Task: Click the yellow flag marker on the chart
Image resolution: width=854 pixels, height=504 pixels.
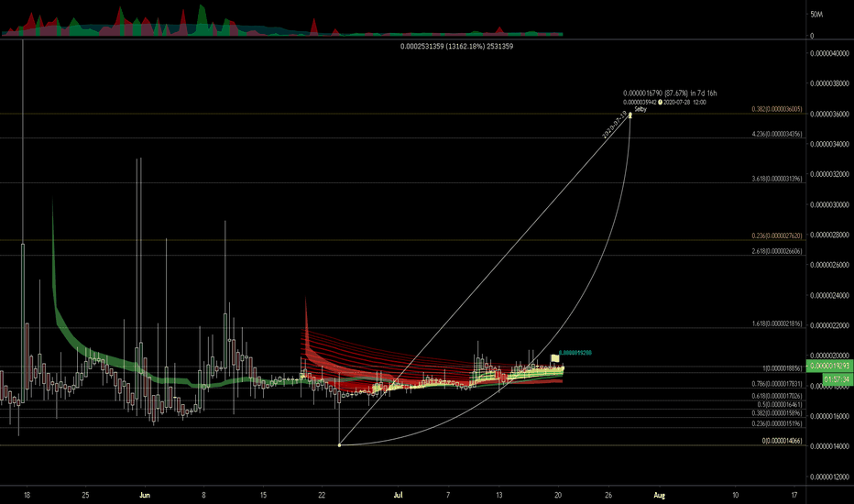Action: pyautogui.click(x=554, y=358)
